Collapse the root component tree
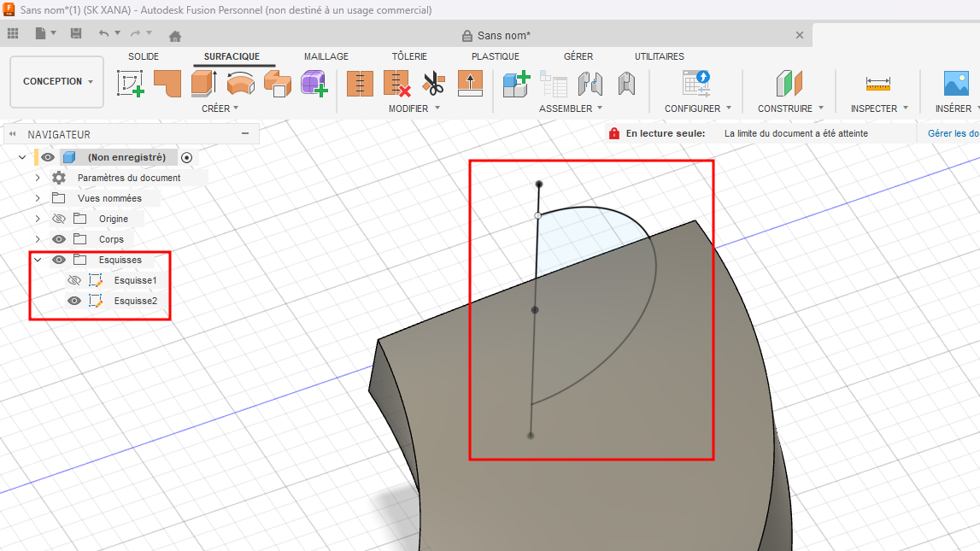This screenshot has width=980, height=551. (x=22, y=157)
